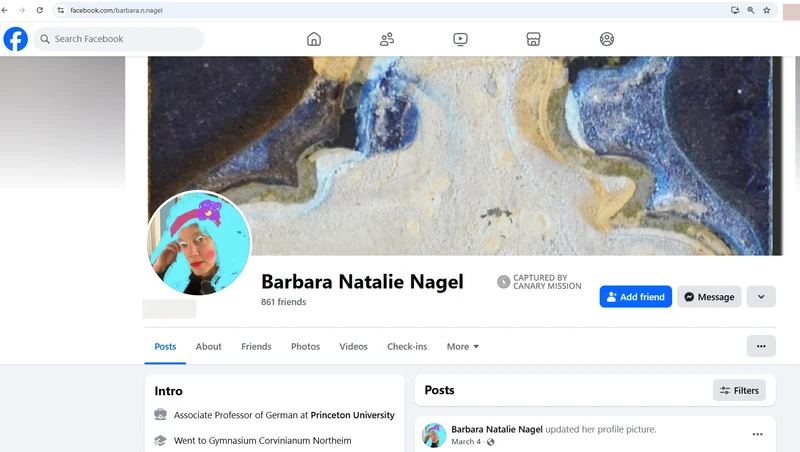
Task: Open the cover photo
Action: tap(465, 156)
